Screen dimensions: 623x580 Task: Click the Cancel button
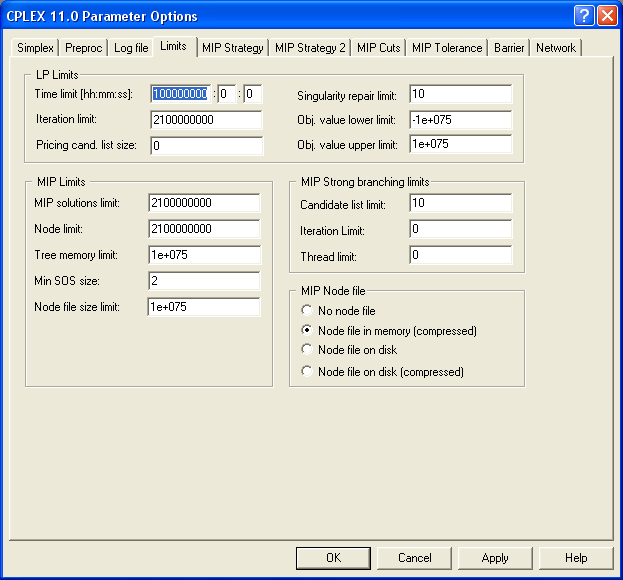tap(414, 558)
